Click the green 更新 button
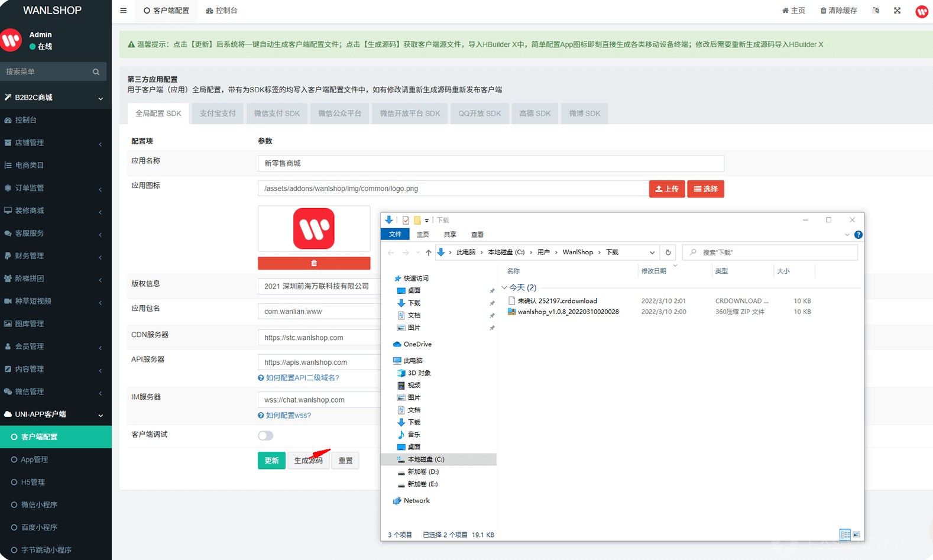 point(271,461)
